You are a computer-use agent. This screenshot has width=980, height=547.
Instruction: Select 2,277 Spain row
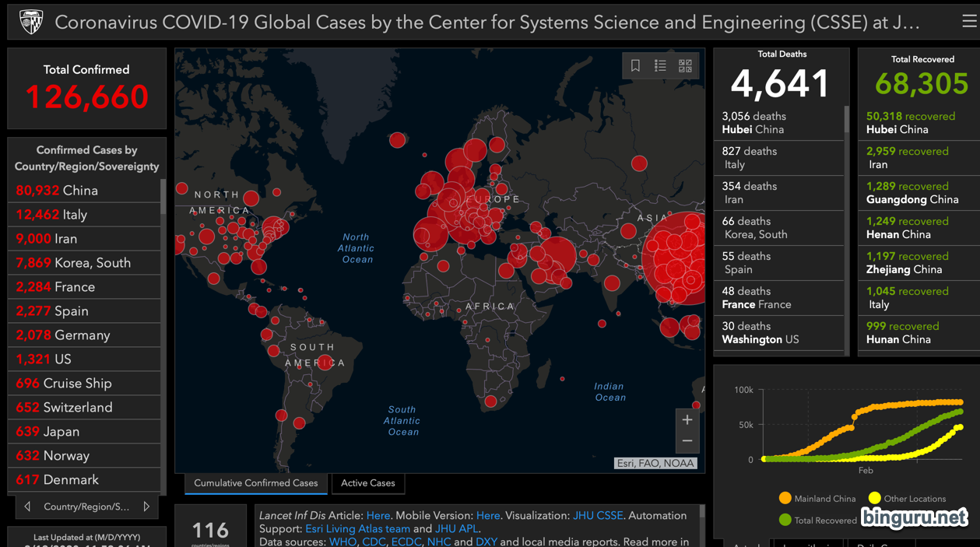tap(84, 311)
